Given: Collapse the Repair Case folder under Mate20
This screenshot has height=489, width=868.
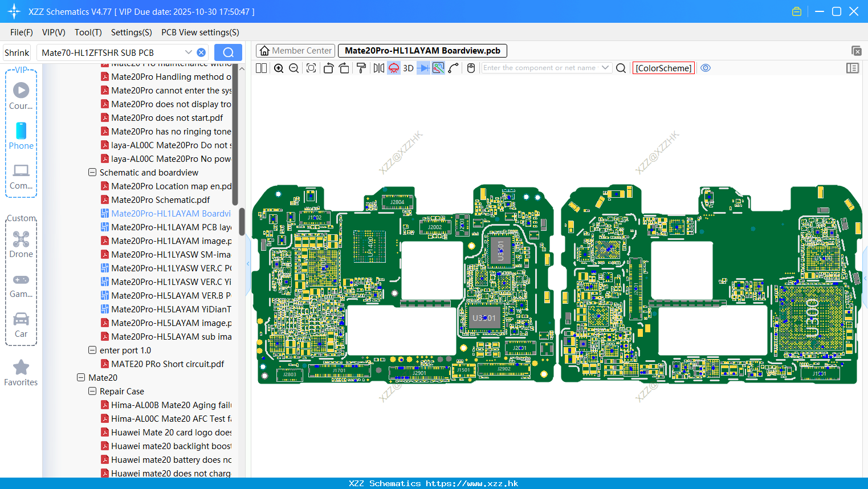Looking at the screenshot, I should [92, 391].
